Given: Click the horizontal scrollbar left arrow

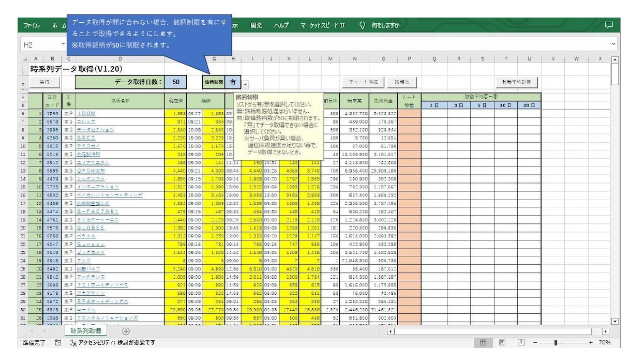Looking at the screenshot, I should click(391, 331).
